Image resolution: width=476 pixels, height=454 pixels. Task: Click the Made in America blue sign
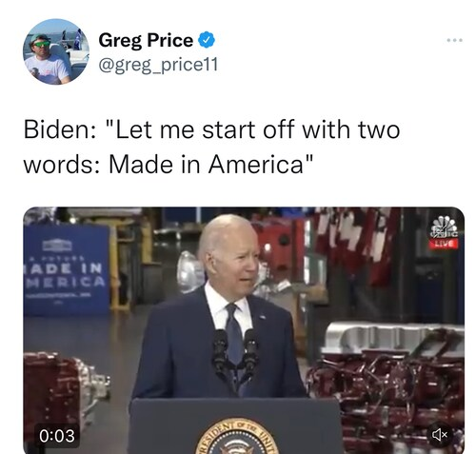tap(67, 270)
